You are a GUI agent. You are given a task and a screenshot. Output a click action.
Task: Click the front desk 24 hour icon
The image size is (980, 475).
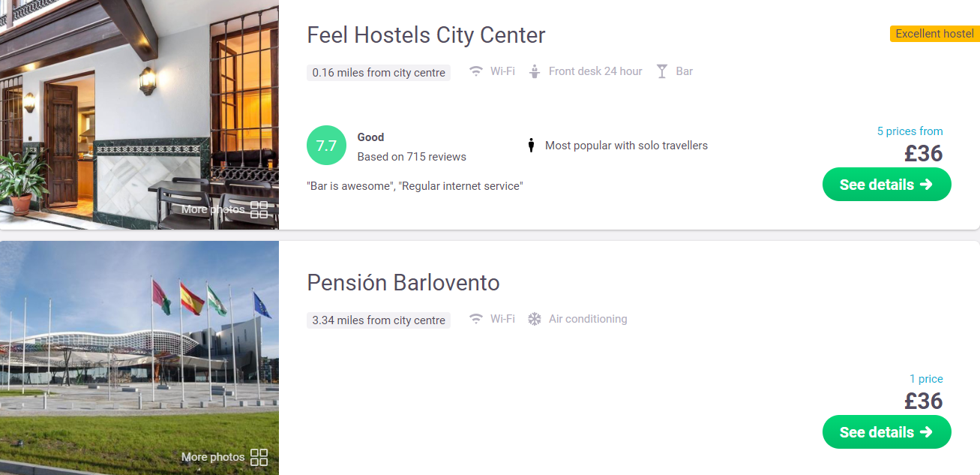(535, 72)
